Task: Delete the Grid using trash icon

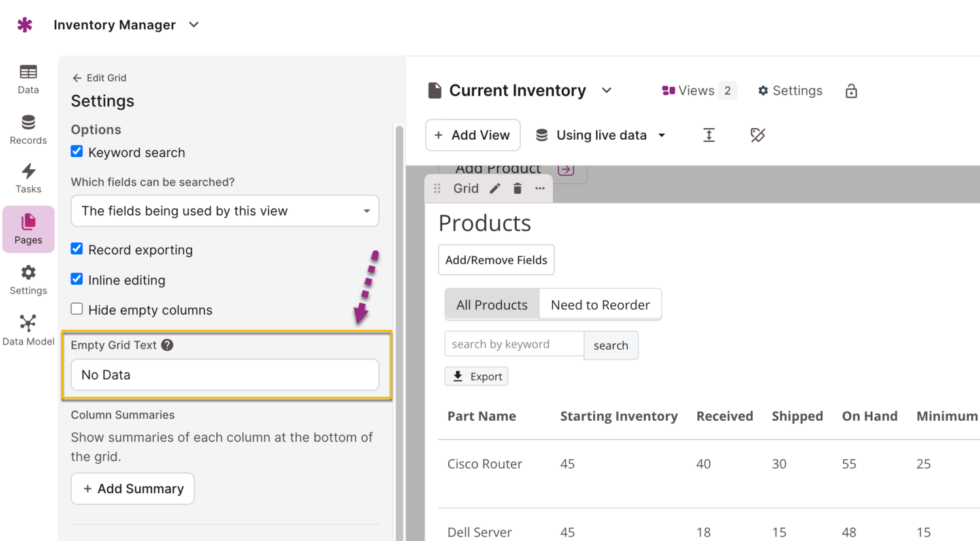Action: point(517,189)
